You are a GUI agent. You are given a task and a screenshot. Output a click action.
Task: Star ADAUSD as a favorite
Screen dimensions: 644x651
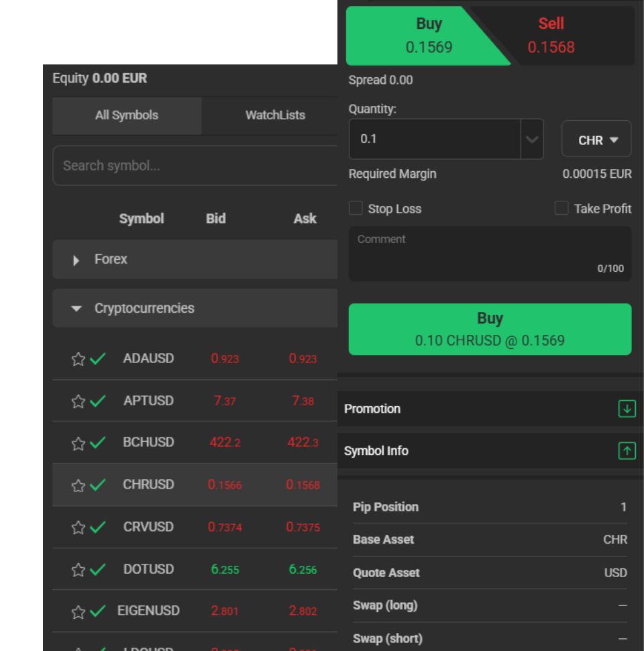[x=78, y=359]
